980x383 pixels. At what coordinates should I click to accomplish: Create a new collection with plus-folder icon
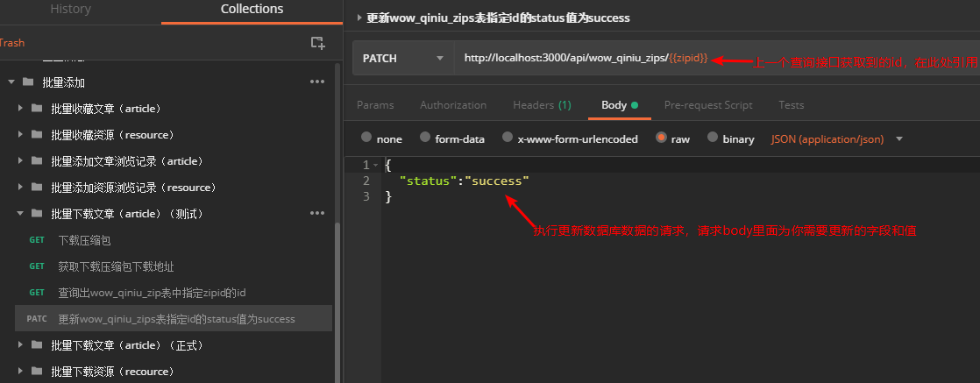317,43
